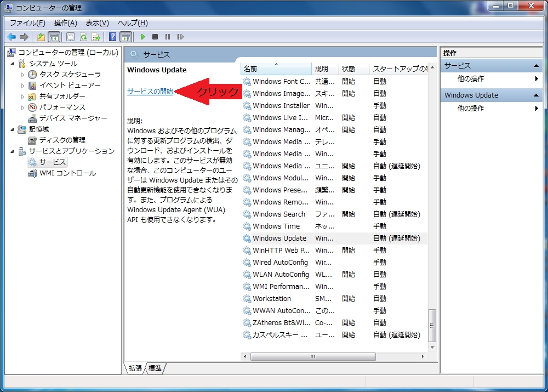
Task: Sort by スタートアップの種類 column header
Action: coord(399,69)
